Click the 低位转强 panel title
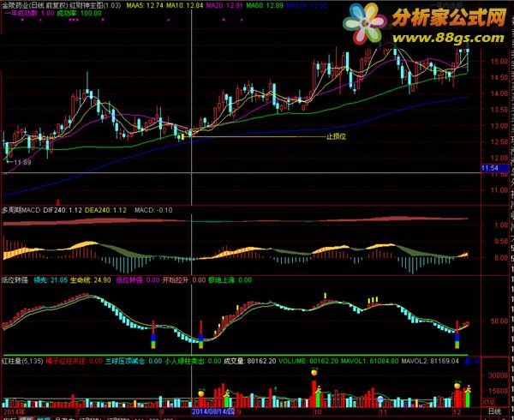514x420 pixels. coord(15,280)
